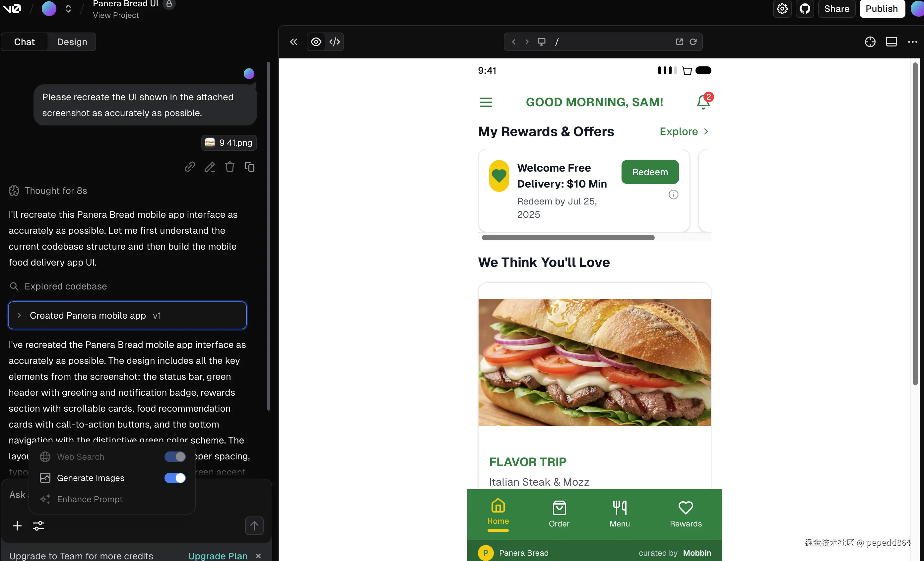Toggle the Web Search switch
The image size is (924, 561).
click(175, 457)
